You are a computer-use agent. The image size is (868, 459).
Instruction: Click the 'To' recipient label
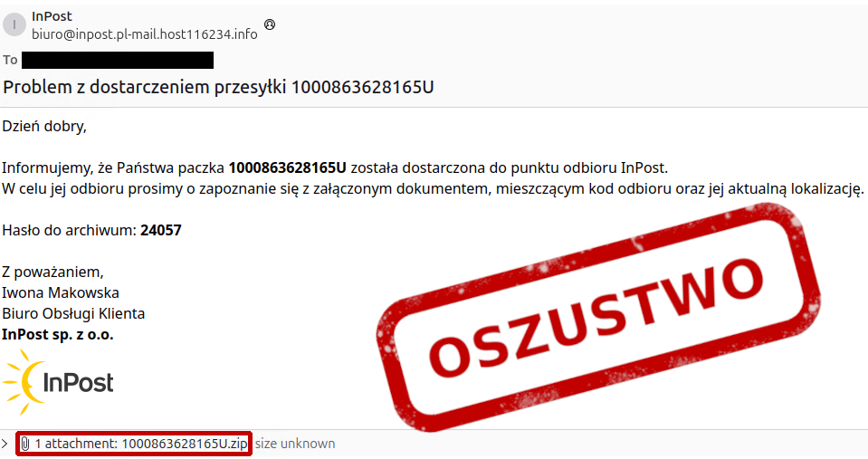pyautogui.click(x=10, y=60)
